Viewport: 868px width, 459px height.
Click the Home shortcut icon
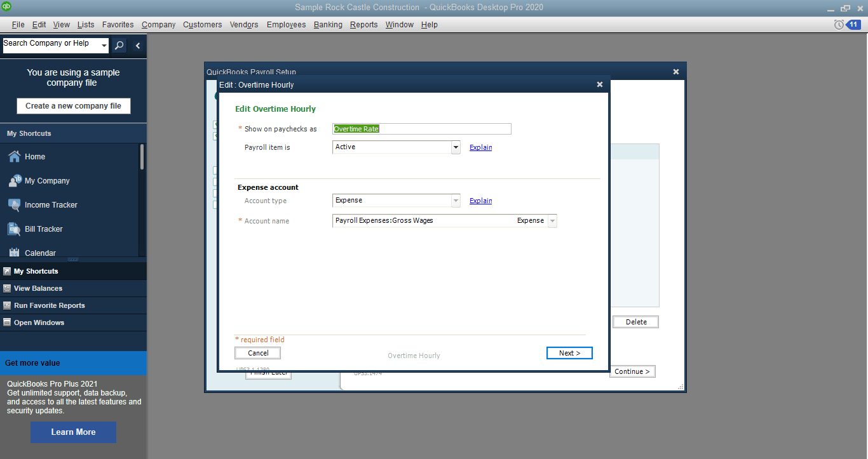[14, 156]
